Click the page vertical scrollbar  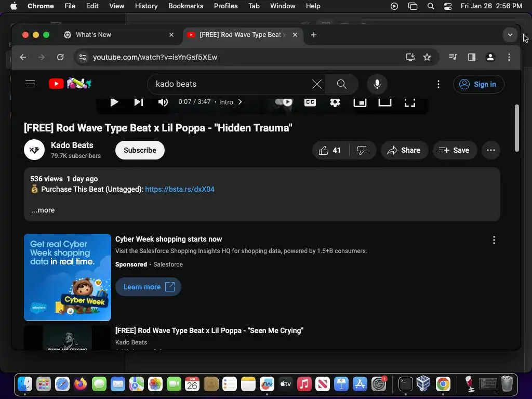pyautogui.click(x=517, y=128)
